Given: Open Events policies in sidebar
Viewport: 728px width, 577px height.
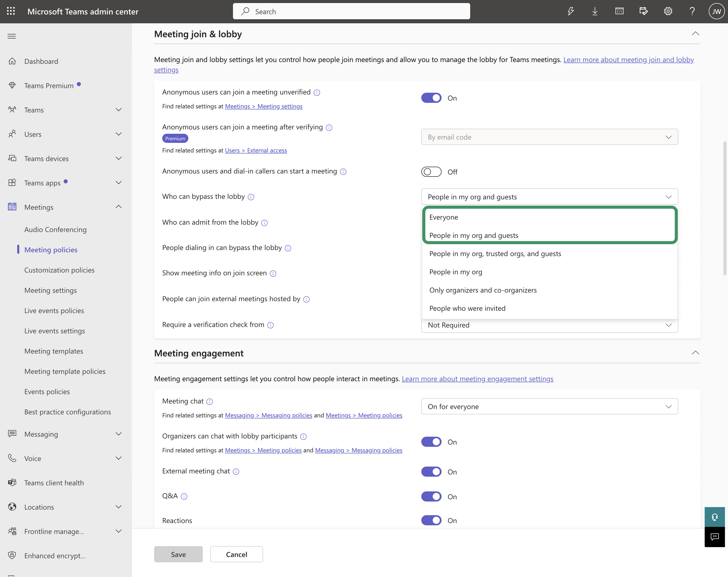Looking at the screenshot, I should (x=47, y=391).
